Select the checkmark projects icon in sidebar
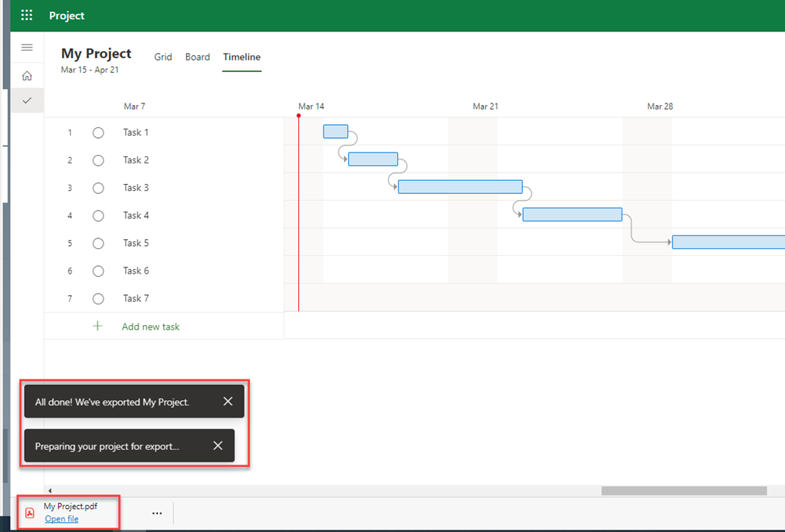The image size is (785, 532). click(x=27, y=100)
